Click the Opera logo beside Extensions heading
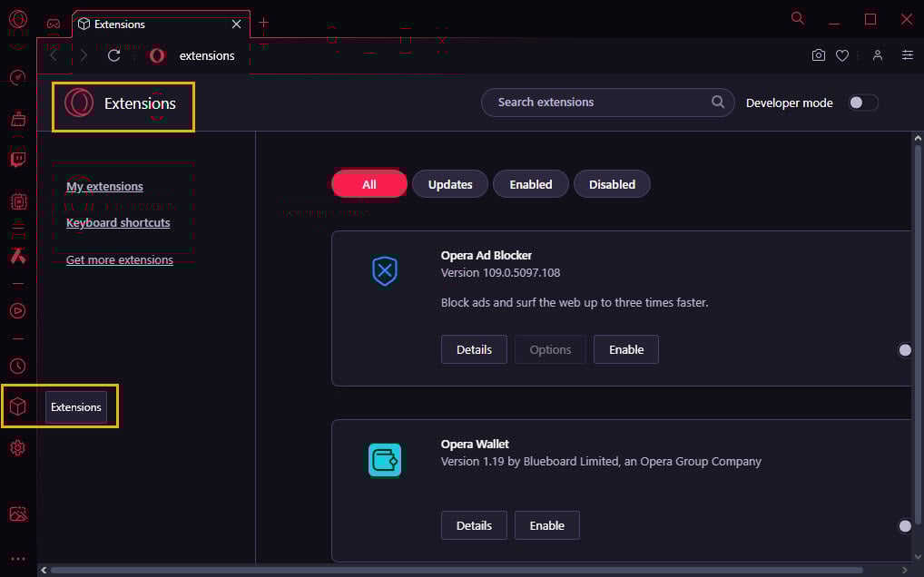 click(79, 103)
